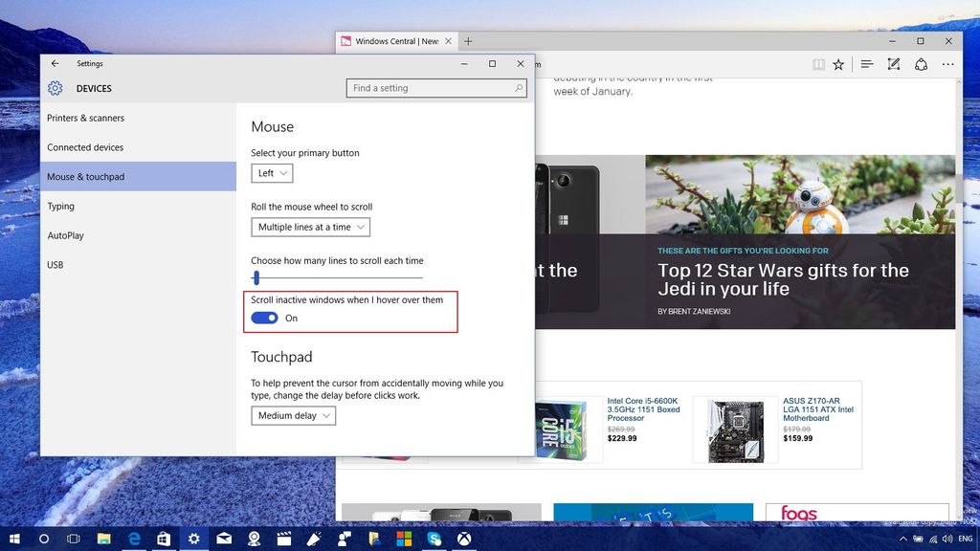Open the mouse wheel scroll behavior dropdown
This screenshot has height=551, width=980.
tap(308, 227)
